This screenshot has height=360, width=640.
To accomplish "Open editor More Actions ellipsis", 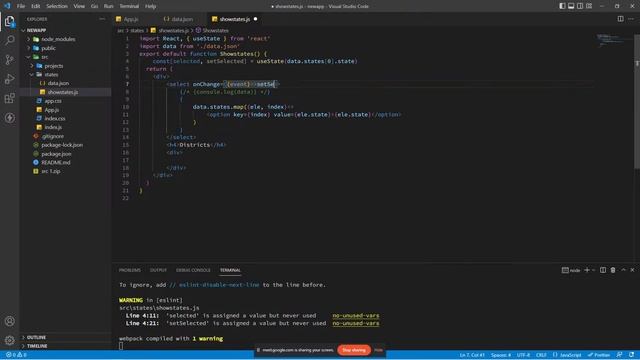I will (x=631, y=19).
